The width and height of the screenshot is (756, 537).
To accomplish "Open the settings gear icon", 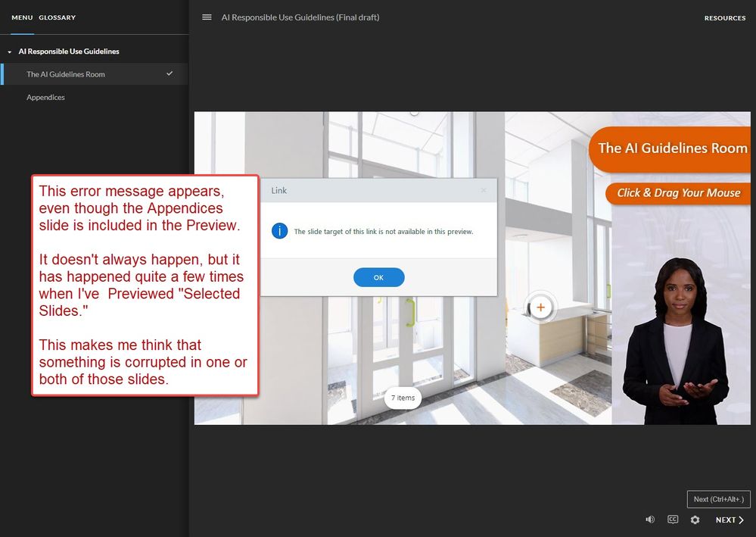I will pos(695,520).
